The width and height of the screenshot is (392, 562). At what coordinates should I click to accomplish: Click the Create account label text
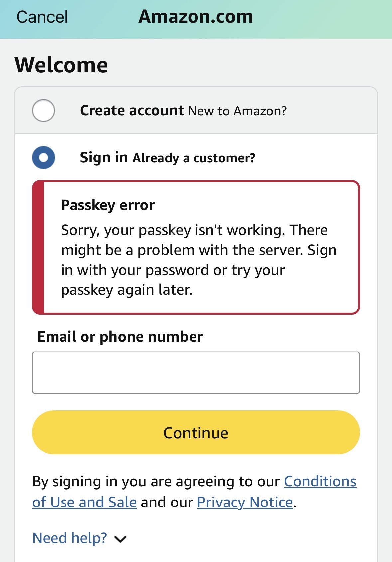[x=132, y=111]
